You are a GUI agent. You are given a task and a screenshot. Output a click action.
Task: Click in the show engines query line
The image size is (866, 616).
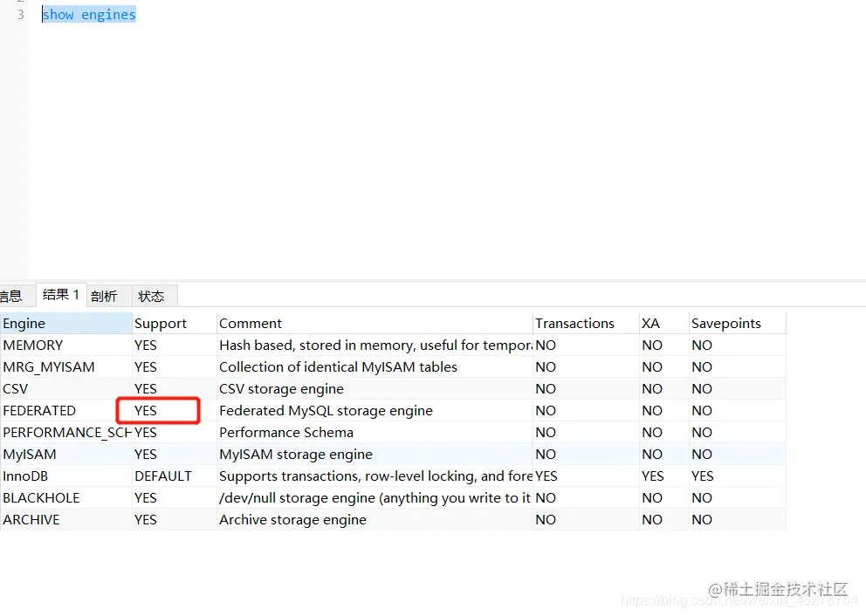coord(89,15)
